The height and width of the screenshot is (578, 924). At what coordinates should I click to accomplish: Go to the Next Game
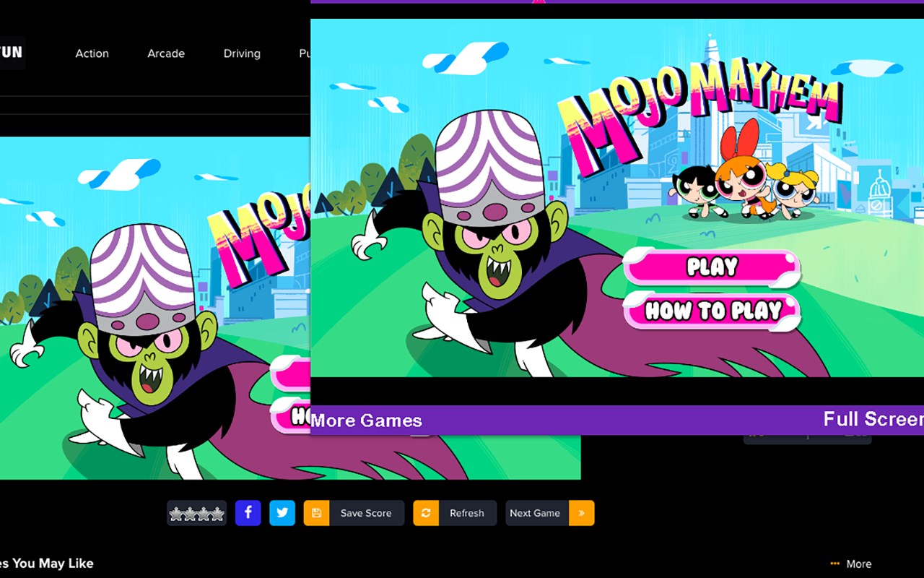coord(550,513)
